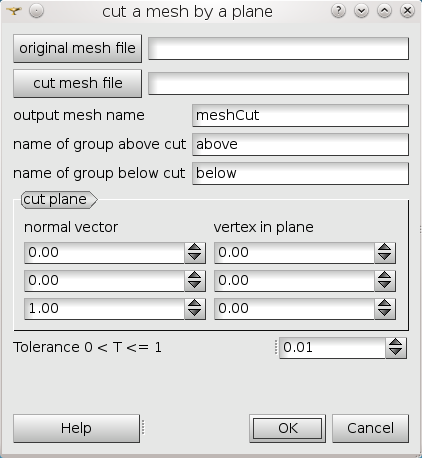Click the group above cut name field

tap(300, 144)
